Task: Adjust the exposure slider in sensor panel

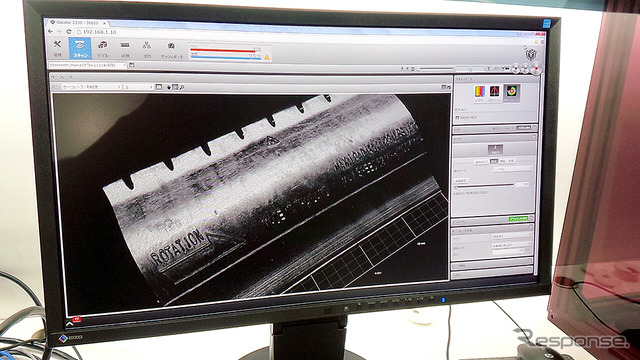Action: pyautogui.click(x=484, y=185)
